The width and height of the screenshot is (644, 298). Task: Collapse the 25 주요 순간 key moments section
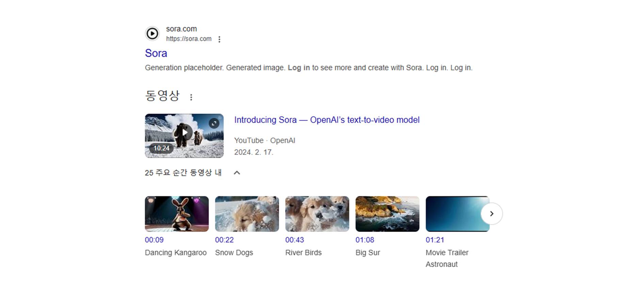click(x=237, y=173)
